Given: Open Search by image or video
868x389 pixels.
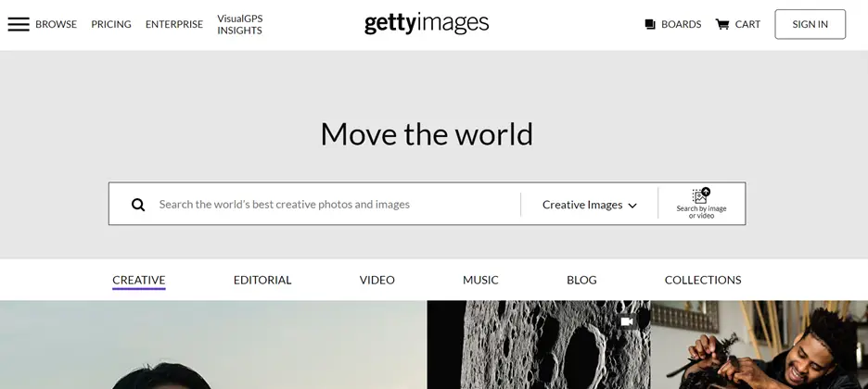Looking at the screenshot, I should coord(701,204).
